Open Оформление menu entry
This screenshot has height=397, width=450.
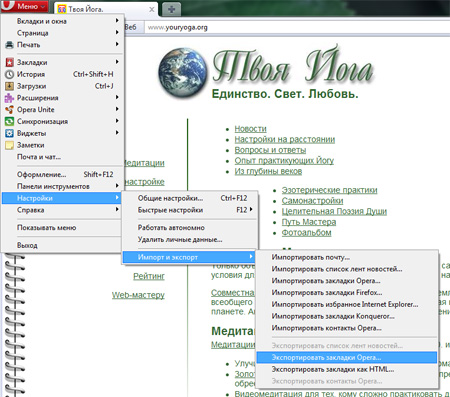62,174
